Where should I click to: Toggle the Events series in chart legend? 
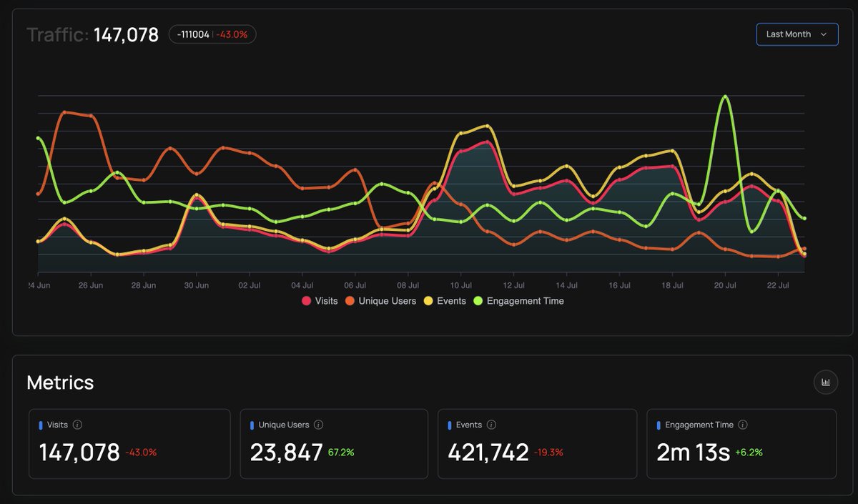click(x=445, y=301)
